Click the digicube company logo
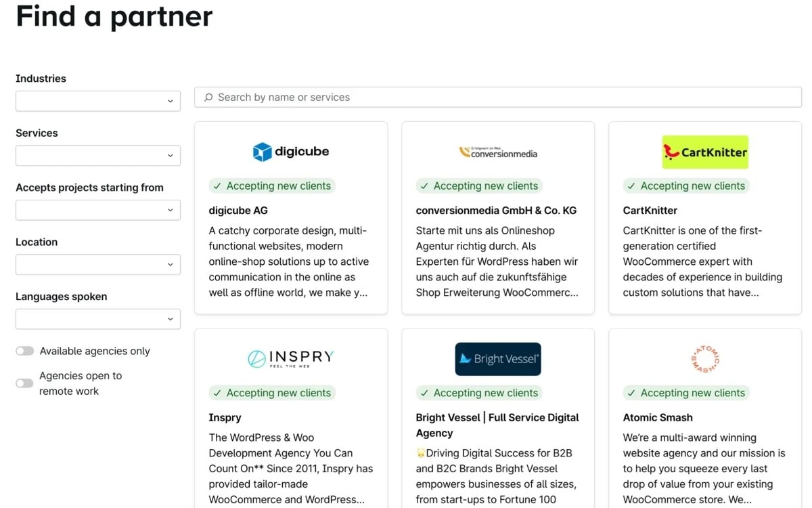This screenshot has height=508, width=812. [290, 151]
